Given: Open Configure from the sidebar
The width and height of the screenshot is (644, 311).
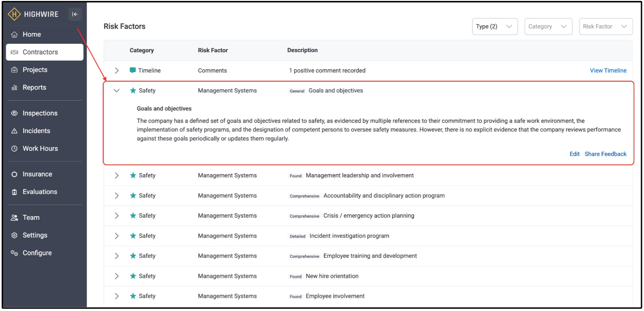Looking at the screenshot, I should coord(45,253).
